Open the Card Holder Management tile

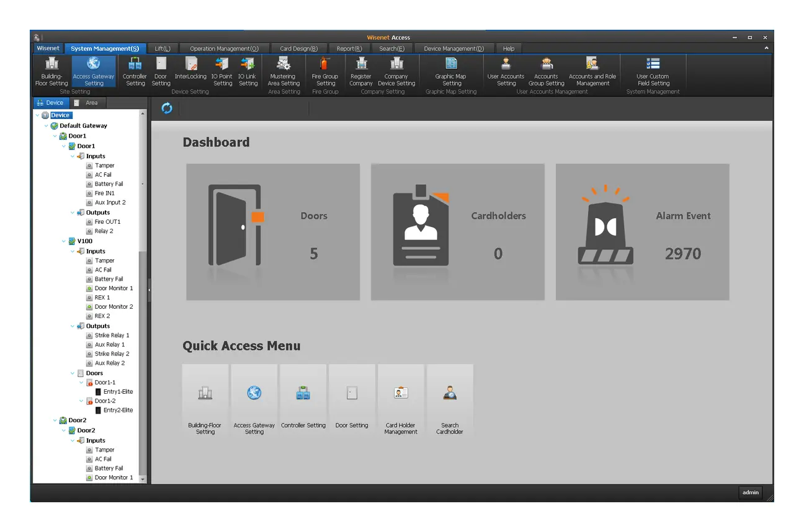coord(401,401)
